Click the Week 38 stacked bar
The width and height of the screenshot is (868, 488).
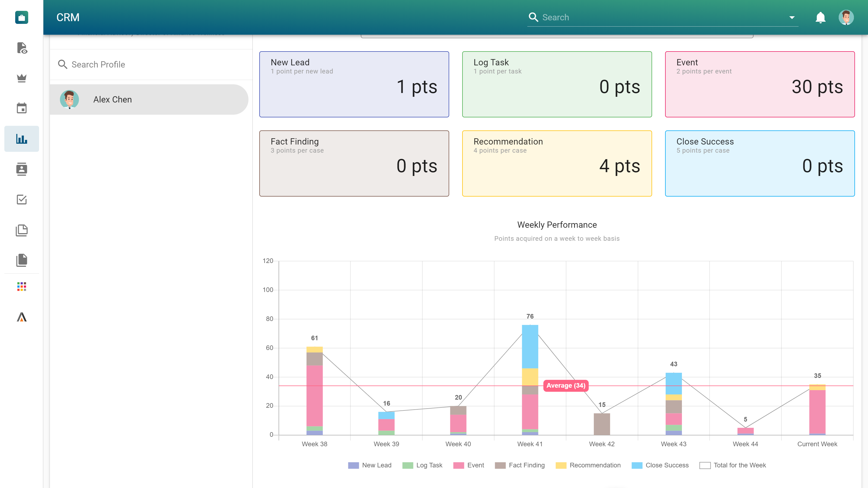click(314, 391)
